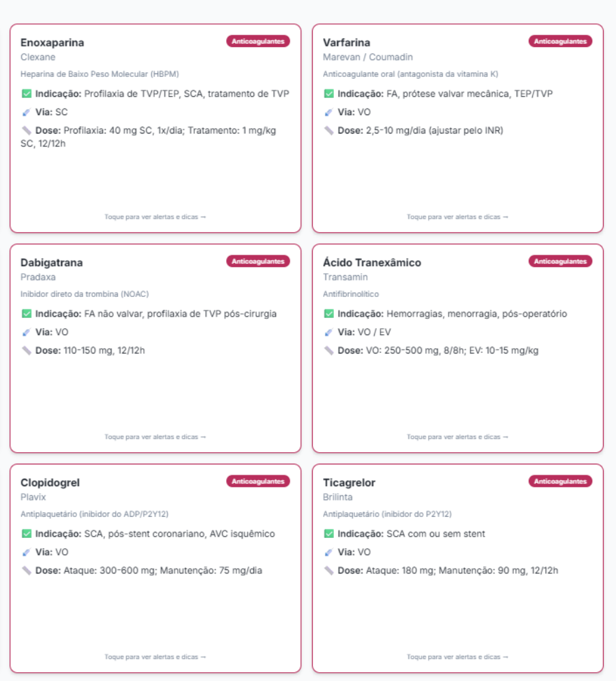Show alerts and tips for Clopidogrel
Viewport: 616px width, 681px height.
pyautogui.click(x=155, y=657)
